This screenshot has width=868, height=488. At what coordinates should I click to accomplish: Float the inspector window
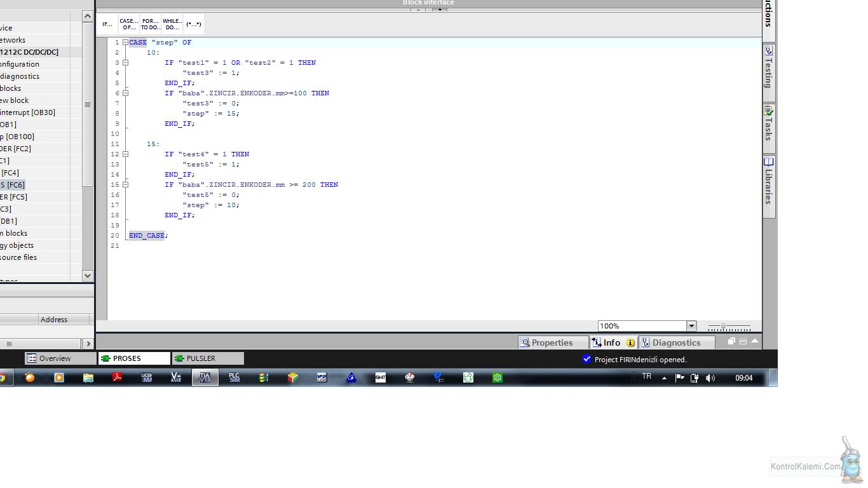pos(731,341)
